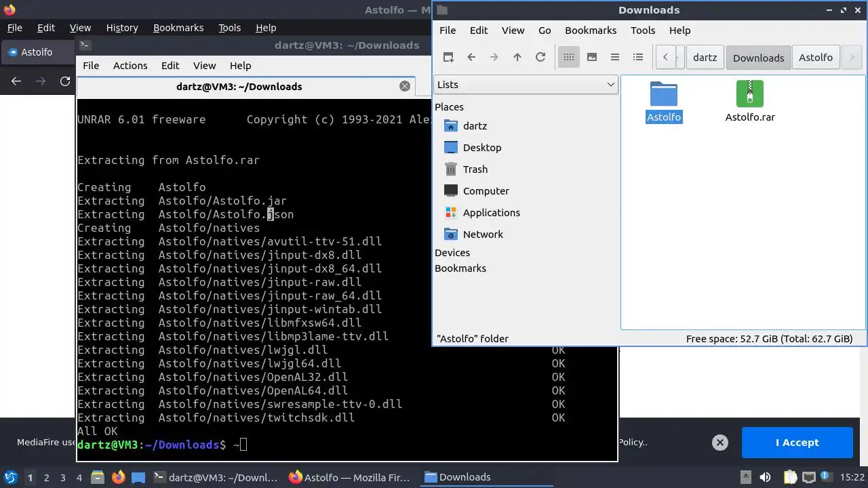Open Edit menu in Downloads file manager
The height and width of the screenshot is (488, 868).
(479, 30)
